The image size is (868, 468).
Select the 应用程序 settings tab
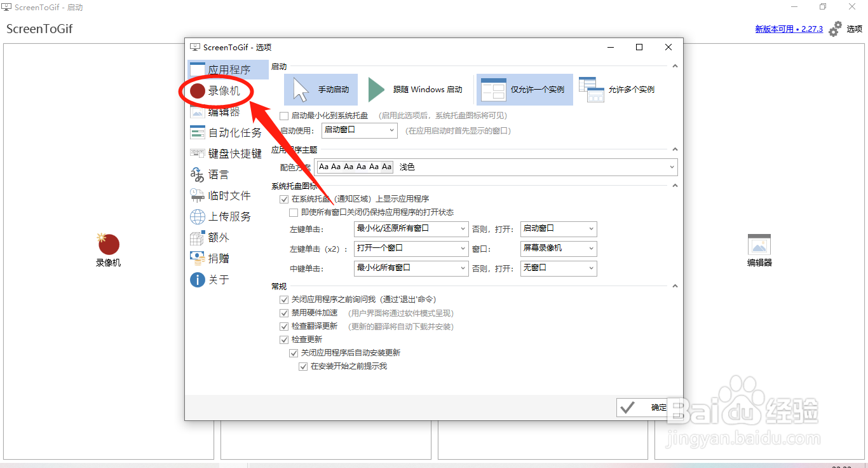tap(227, 70)
